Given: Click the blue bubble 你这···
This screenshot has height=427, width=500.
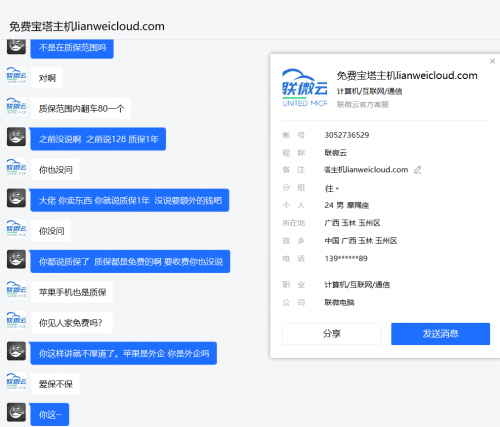Looking at the screenshot, I should [x=50, y=415].
